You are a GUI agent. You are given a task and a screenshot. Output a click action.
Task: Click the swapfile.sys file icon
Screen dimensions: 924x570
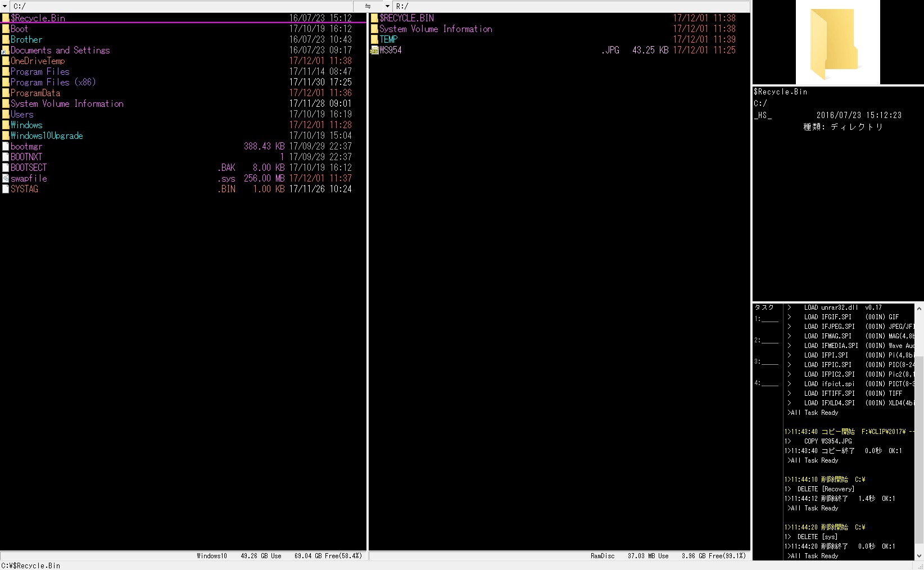click(x=6, y=179)
